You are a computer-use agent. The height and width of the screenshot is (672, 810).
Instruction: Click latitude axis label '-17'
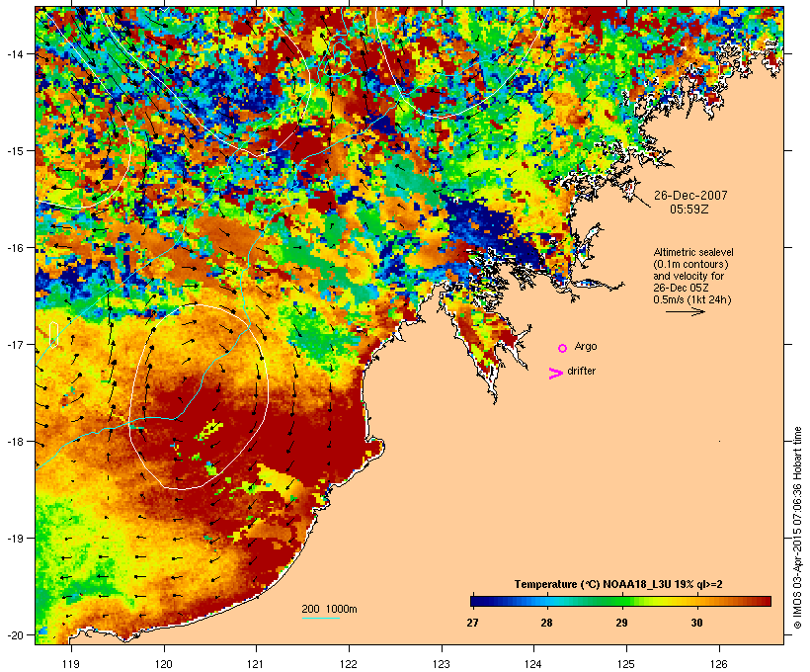(15, 344)
